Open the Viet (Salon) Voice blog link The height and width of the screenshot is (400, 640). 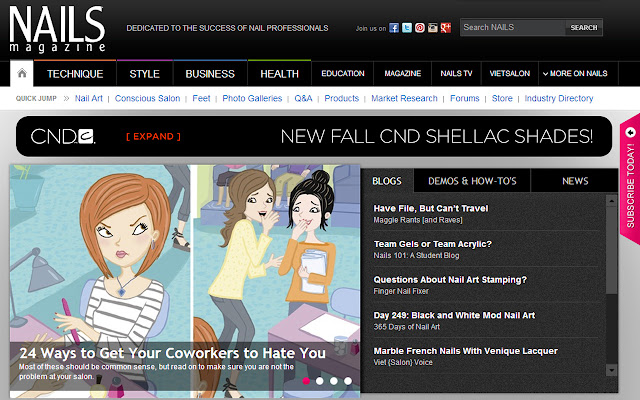(x=403, y=362)
